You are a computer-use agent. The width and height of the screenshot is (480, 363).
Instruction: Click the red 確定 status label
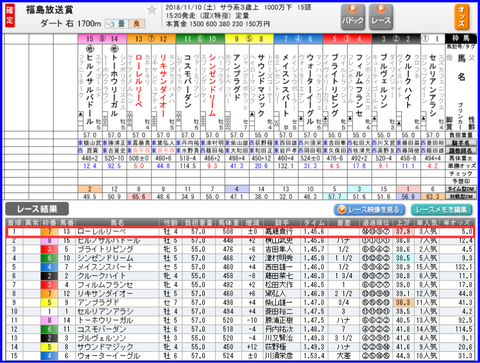click(x=10, y=16)
